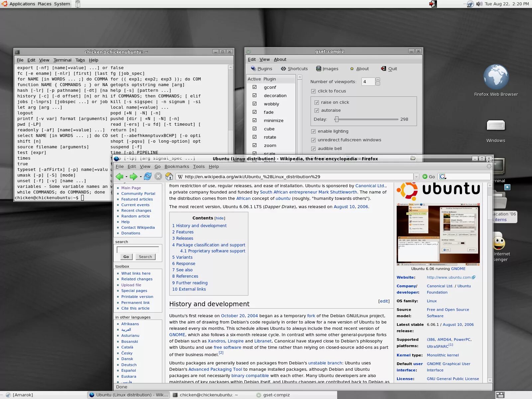Reload the Wikipedia page in Firefox
532x399 pixels.
point(148,177)
